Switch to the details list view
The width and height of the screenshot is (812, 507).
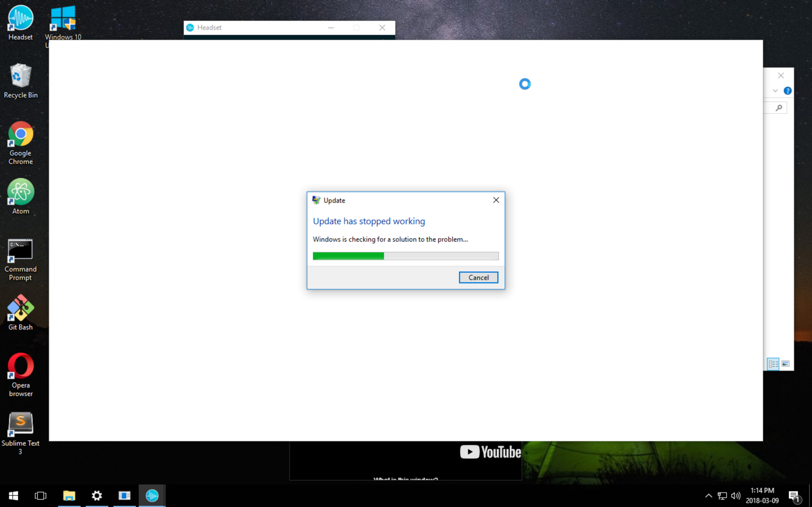[x=773, y=363]
